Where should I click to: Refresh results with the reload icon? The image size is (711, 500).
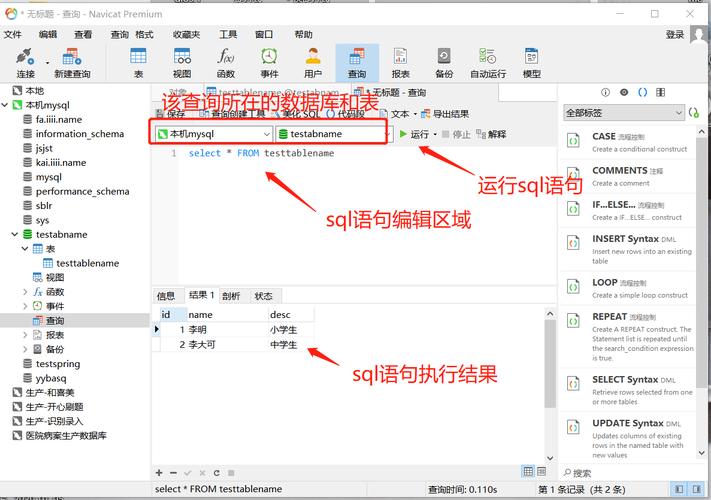[217, 473]
